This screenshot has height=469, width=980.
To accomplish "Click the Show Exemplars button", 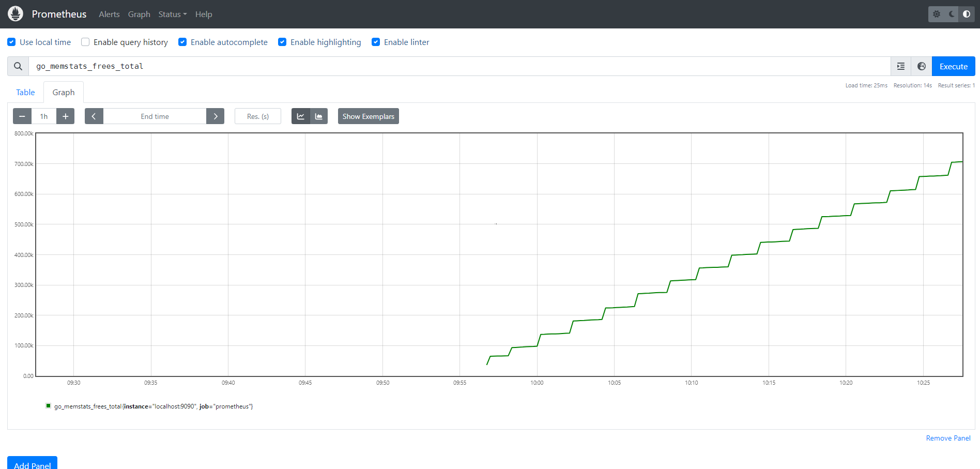I will click(x=369, y=116).
